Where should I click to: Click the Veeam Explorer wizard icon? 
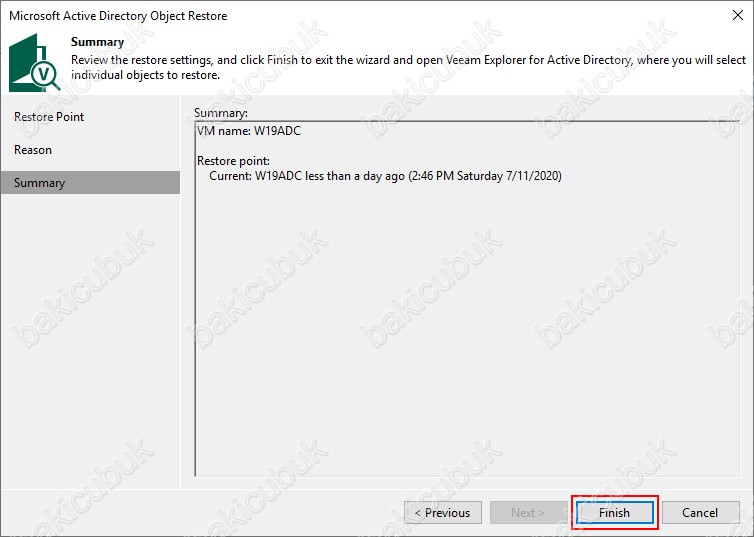coord(35,62)
